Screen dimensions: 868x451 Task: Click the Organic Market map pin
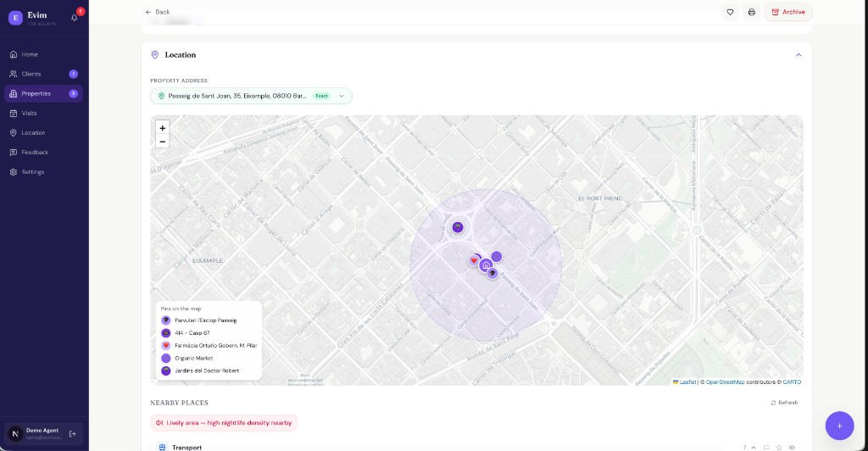[497, 256]
